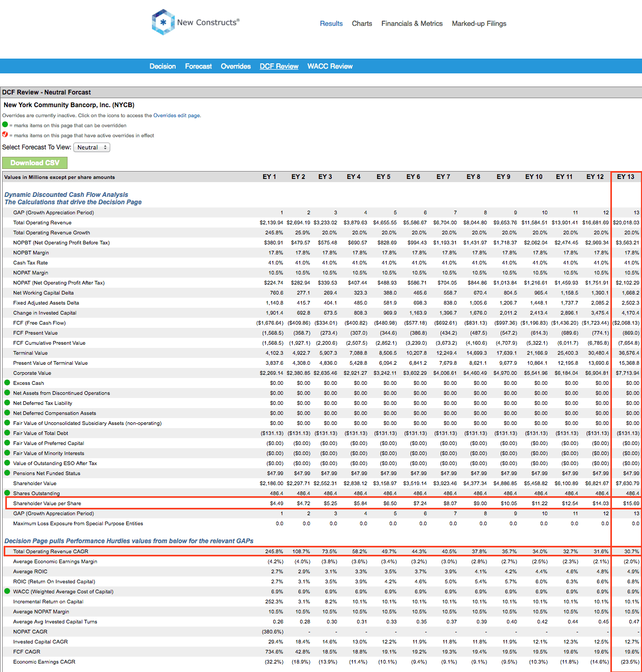Click the Dynamic Discounted Cash Flow Analysis heading

tap(66, 195)
